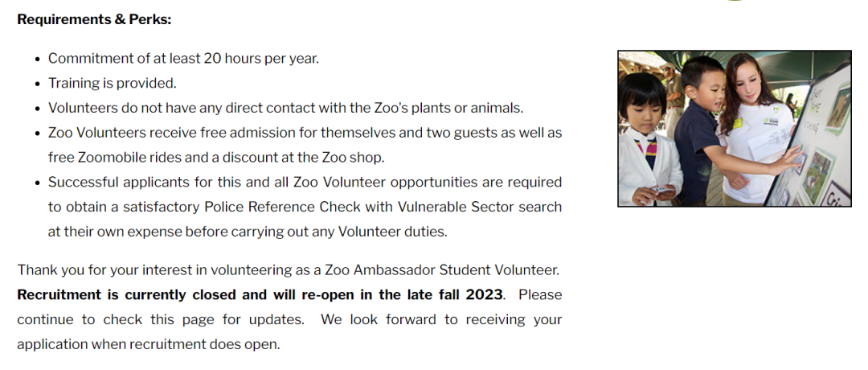Click the "Successful applicants" bullet's first line
Viewport: 868px width, 370px height.
pos(305,183)
